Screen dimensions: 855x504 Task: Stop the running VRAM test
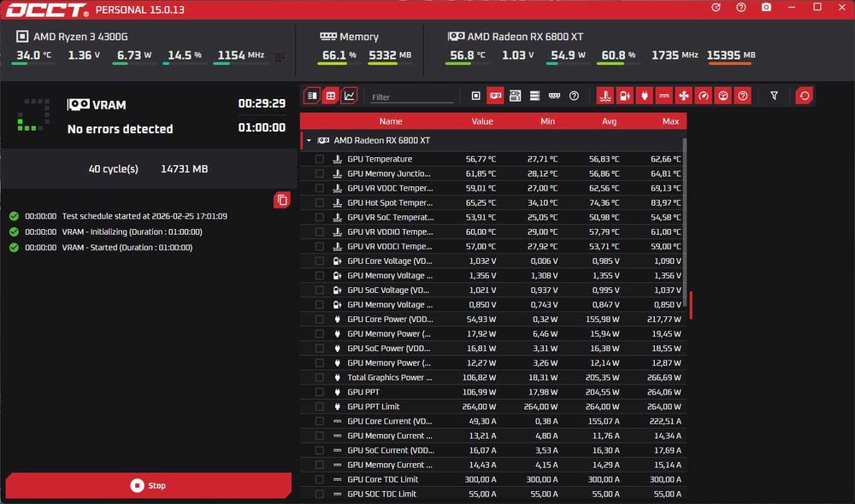[x=148, y=485]
